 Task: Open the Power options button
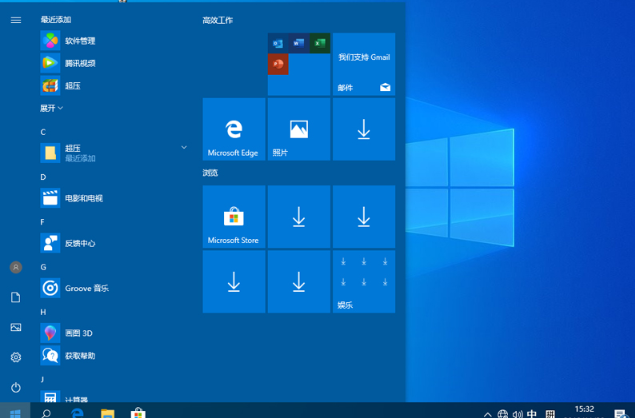(16, 388)
